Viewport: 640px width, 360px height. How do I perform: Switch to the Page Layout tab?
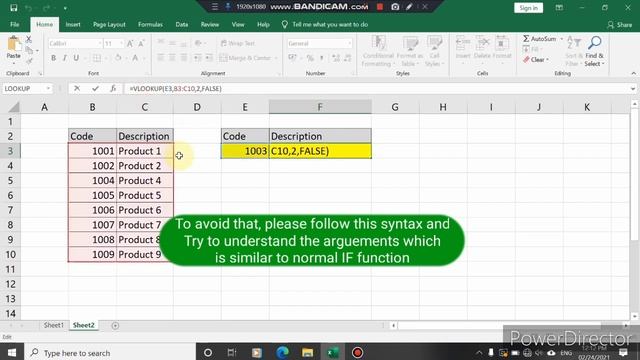(x=109, y=24)
